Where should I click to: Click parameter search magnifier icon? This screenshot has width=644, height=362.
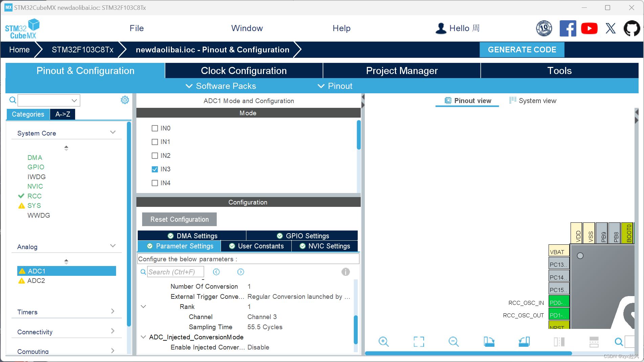click(143, 272)
